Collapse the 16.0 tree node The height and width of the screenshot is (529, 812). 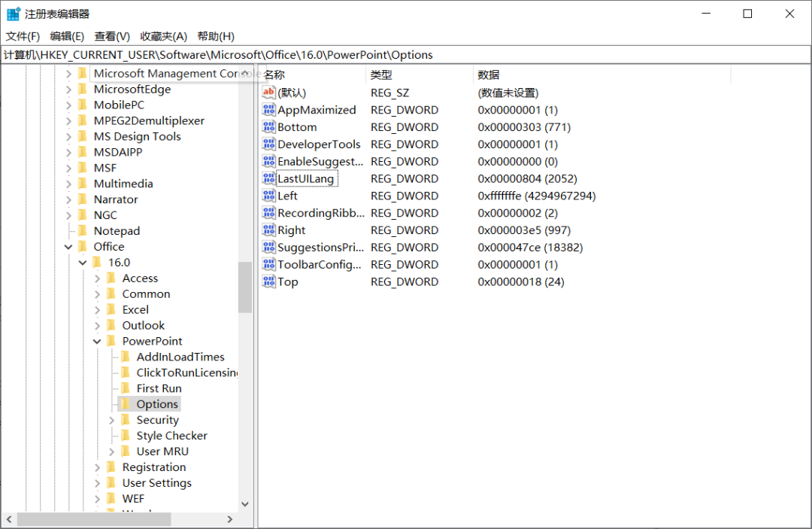pos(83,263)
